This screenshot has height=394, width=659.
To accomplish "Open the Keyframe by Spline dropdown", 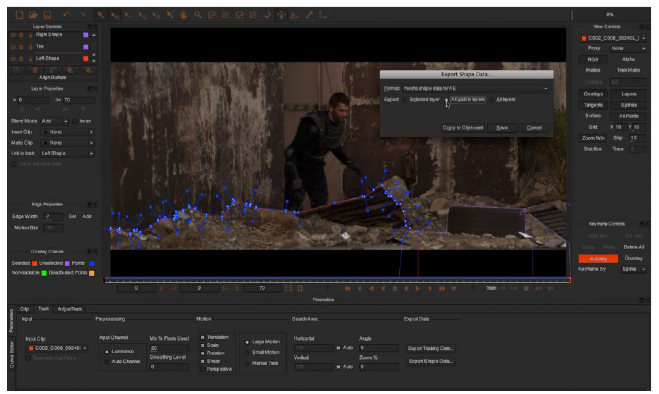I will [x=634, y=269].
